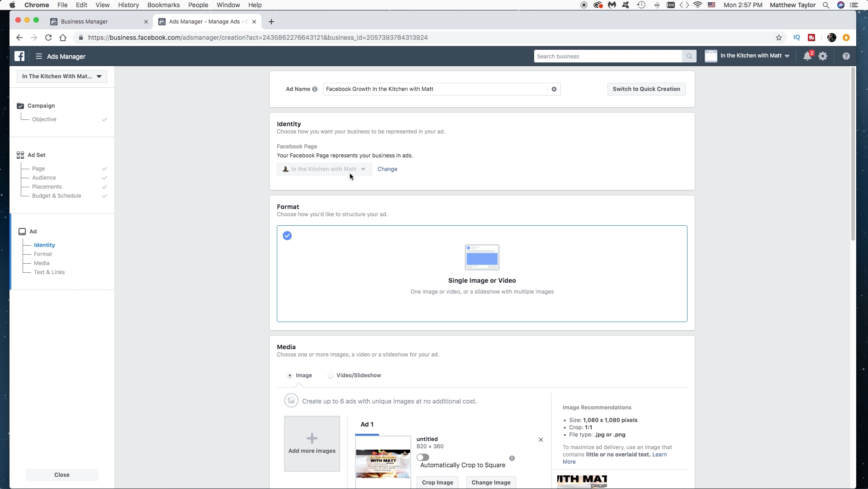Toggle Automatically Crop to Square
This screenshot has width=868, height=489.
tap(423, 458)
